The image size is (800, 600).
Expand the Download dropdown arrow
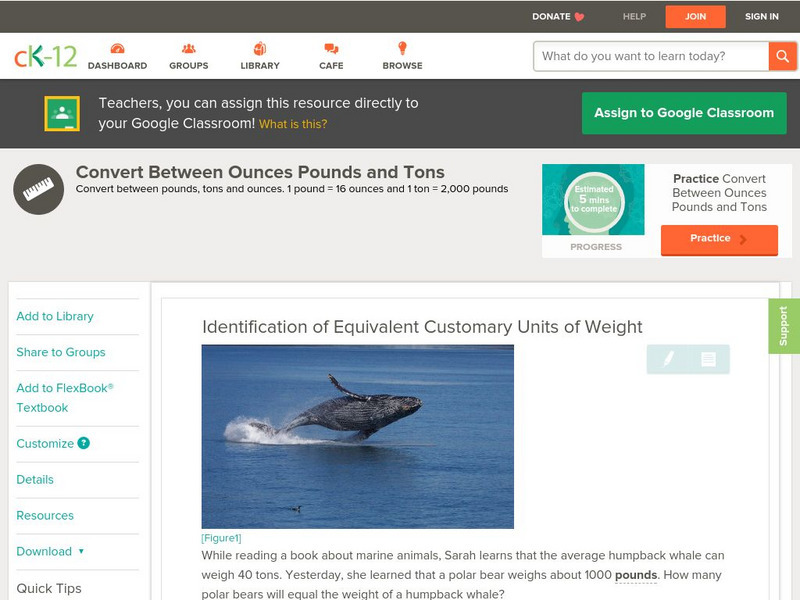[81, 551]
